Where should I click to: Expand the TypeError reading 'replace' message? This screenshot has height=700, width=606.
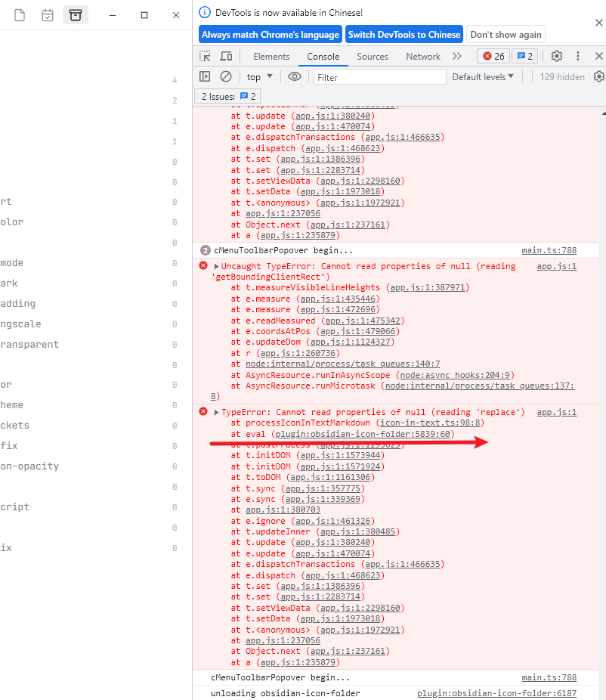pos(216,413)
